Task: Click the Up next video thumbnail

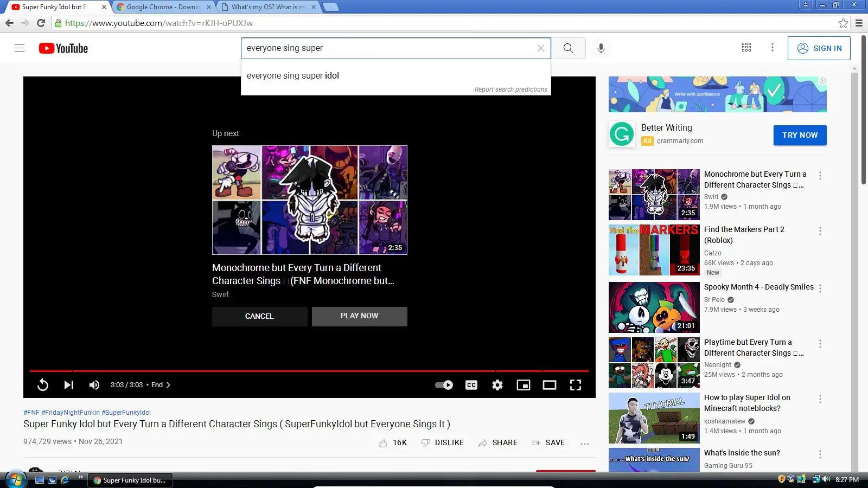Action: pos(309,200)
